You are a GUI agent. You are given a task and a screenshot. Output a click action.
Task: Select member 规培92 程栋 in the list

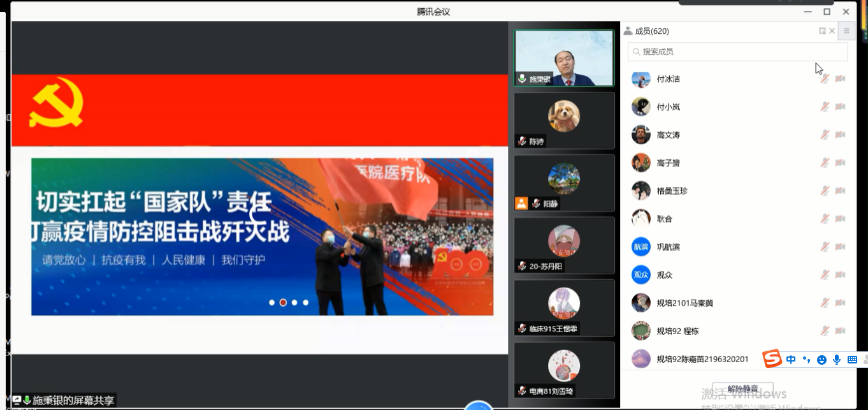(739, 331)
